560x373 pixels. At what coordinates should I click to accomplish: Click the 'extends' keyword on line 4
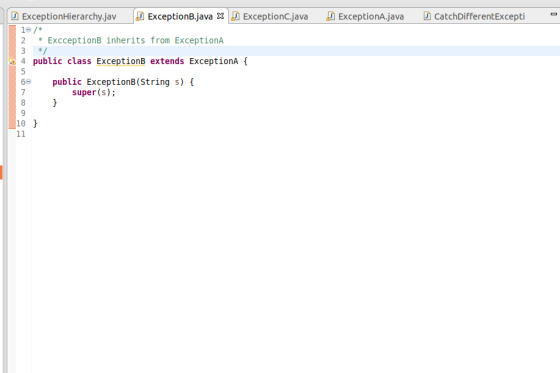pos(167,61)
